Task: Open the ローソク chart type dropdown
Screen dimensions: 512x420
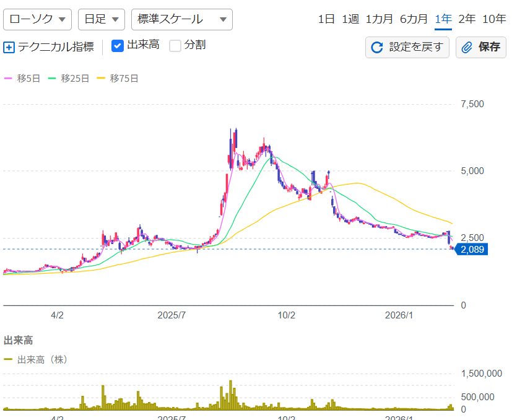Action: point(37,19)
